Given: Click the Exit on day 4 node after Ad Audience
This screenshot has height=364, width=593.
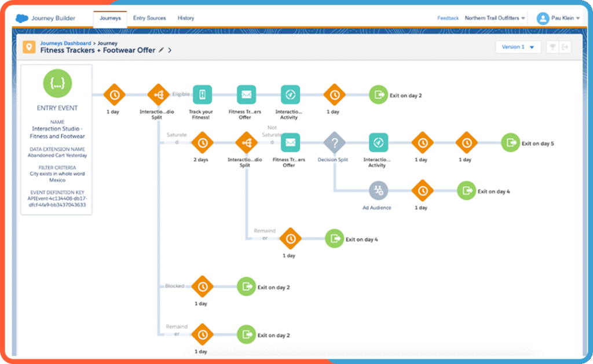Looking at the screenshot, I should [466, 190].
